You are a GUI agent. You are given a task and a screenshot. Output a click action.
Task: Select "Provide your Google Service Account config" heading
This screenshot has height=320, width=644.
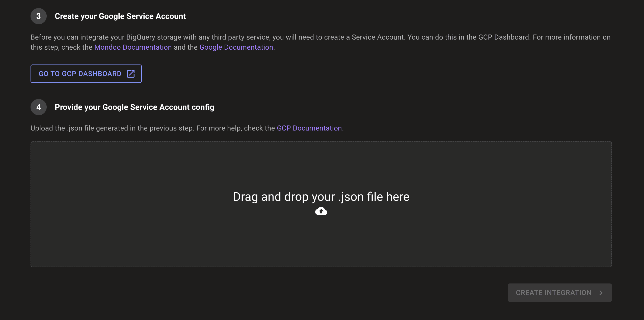pos(134,107)
